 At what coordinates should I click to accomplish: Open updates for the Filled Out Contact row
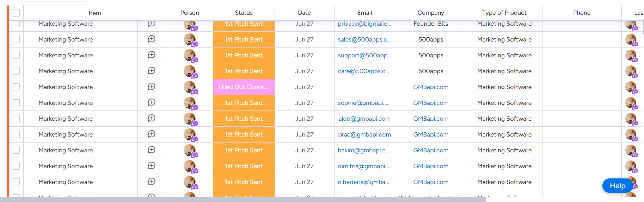click(x=152, y=87)
